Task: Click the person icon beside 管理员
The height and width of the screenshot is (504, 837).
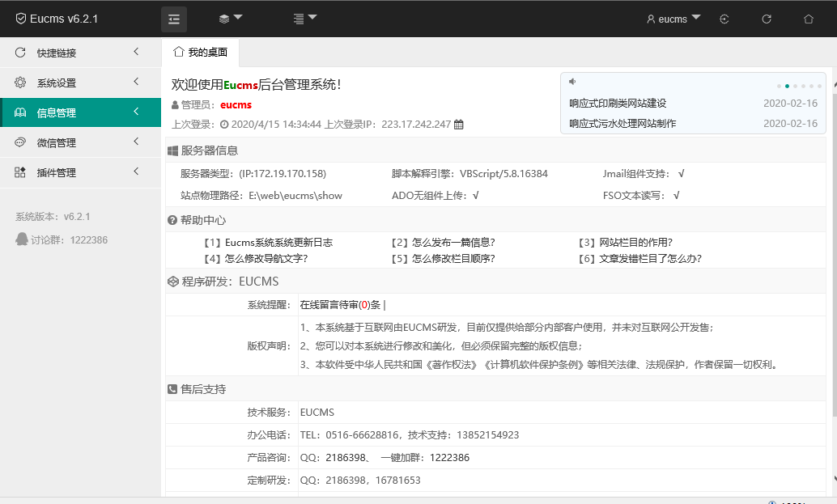Action: (175, 105)
